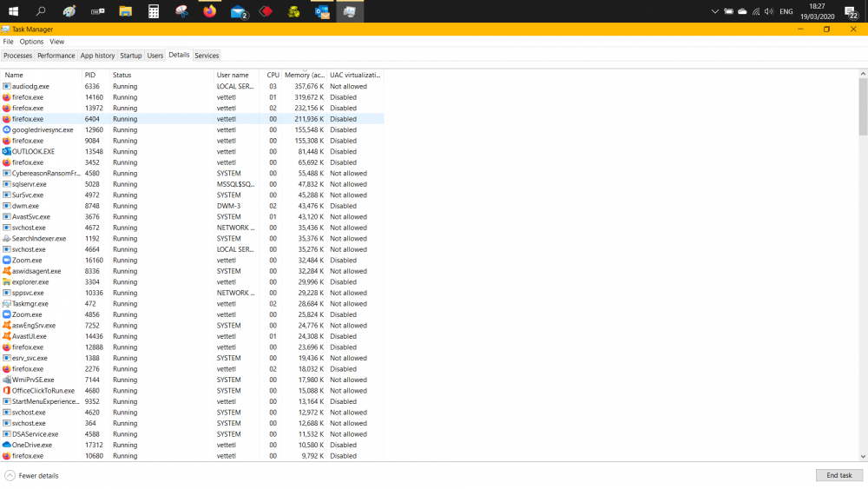This screenshot has height=489, width=868.
Task: Launch the Paint palette taskbar icon
Action: 69,11
